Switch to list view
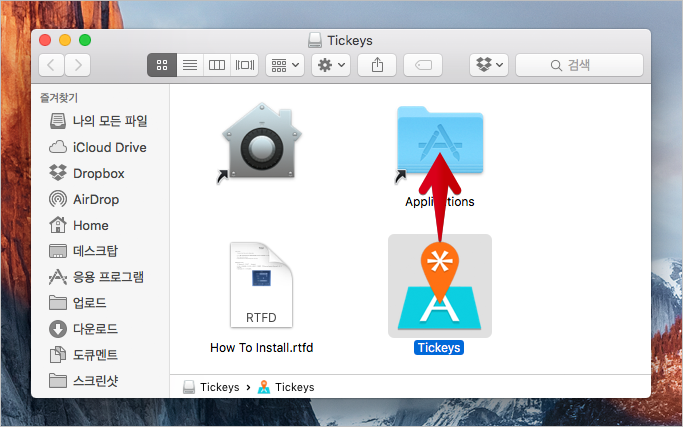This screenshot has width=683, height=427. pyautogui.click(x=190, y=65)
